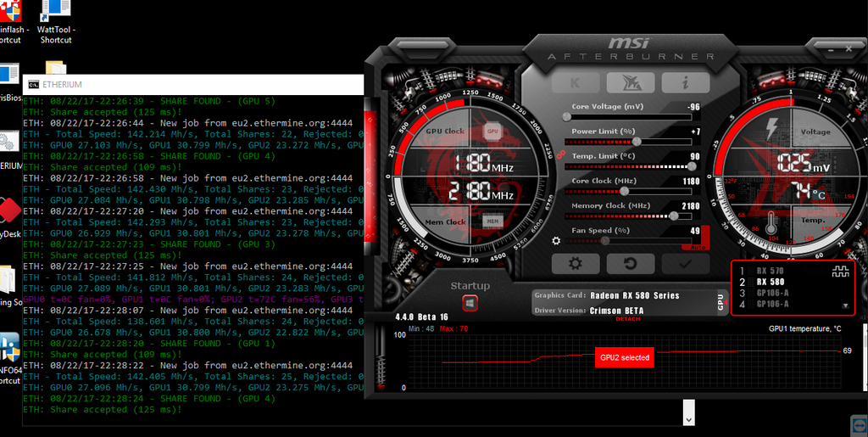The height and width of the screenshot is (437, 868).
Task: Select RX 580 in the GPU list
Action: tap(770, 282)
